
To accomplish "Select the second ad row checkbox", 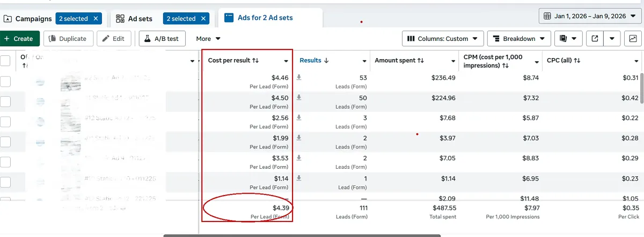I will 5,102.
